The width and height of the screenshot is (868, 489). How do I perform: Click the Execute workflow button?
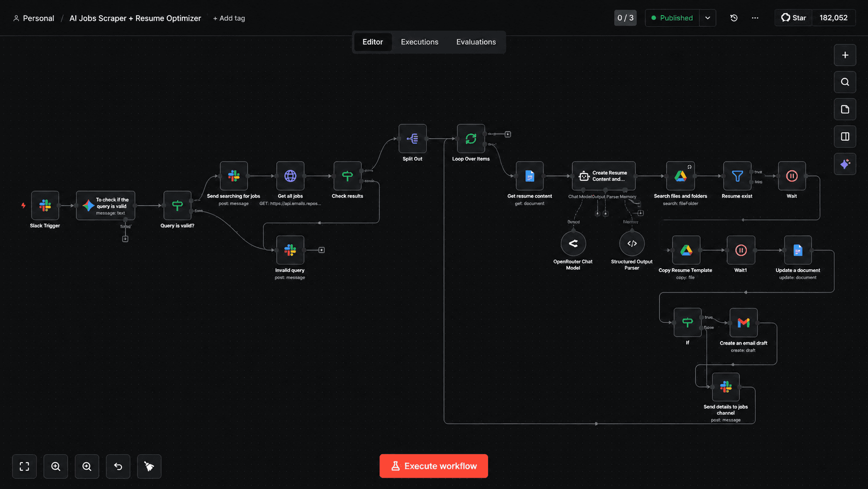click(x=433, y=466)
